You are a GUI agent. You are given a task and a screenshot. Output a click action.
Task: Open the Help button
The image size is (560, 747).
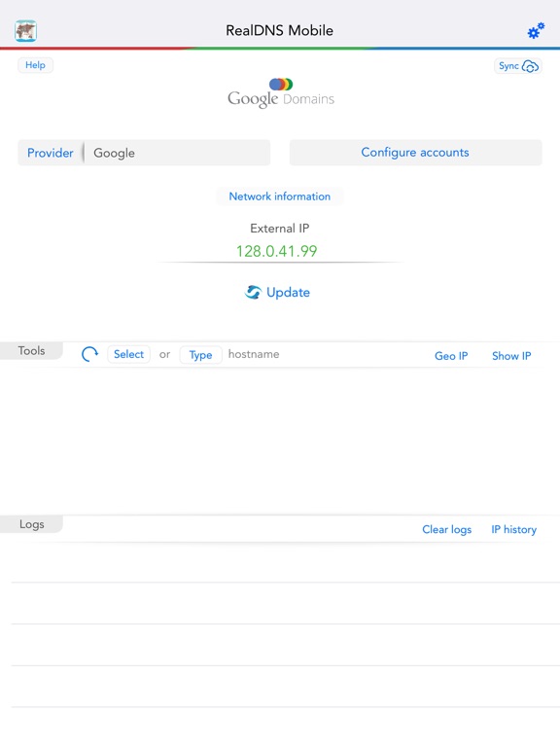point(35,65)
